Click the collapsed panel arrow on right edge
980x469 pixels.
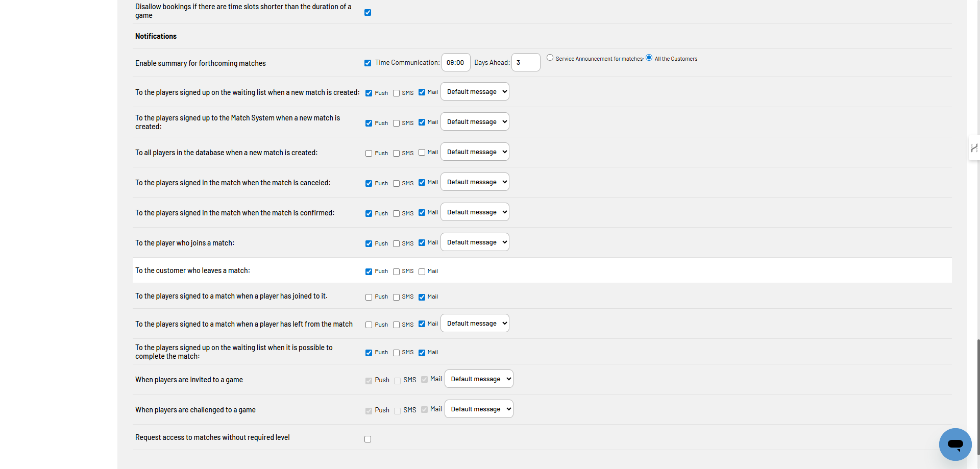(x=974, y=149)
